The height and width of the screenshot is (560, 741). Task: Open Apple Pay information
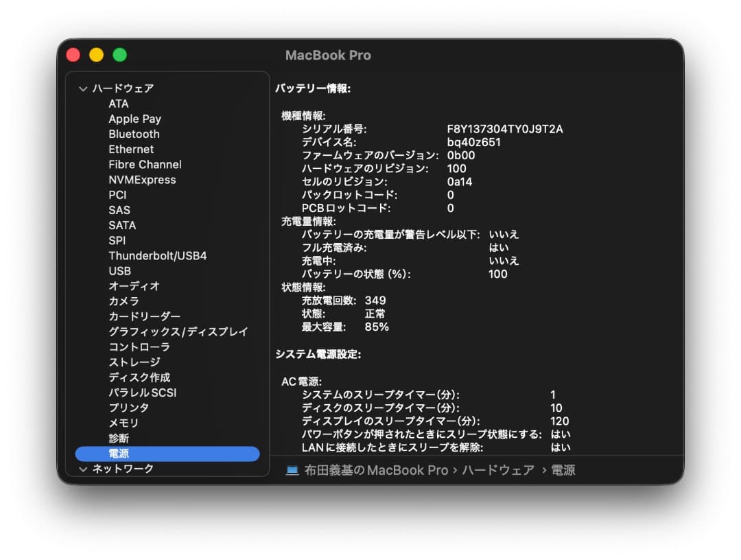click(x=134, y=119)
